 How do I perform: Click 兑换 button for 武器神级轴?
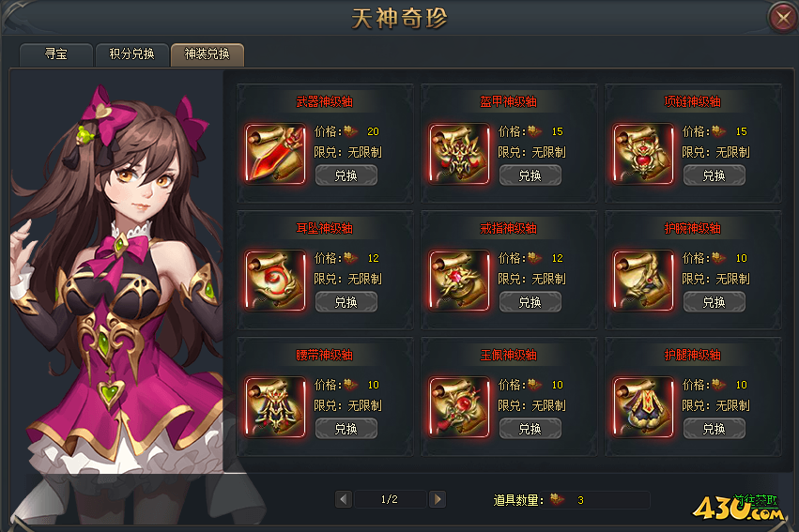(x=346, y=175)
